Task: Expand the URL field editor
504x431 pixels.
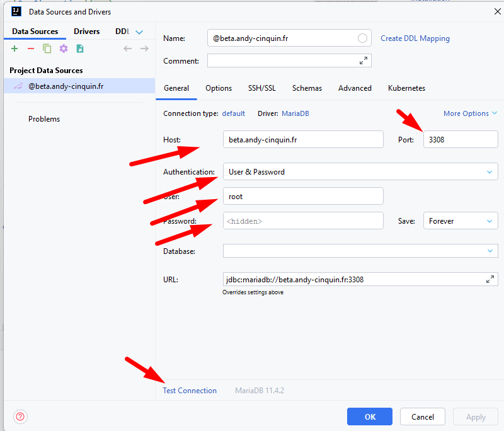Action: [x=490, y=279]
